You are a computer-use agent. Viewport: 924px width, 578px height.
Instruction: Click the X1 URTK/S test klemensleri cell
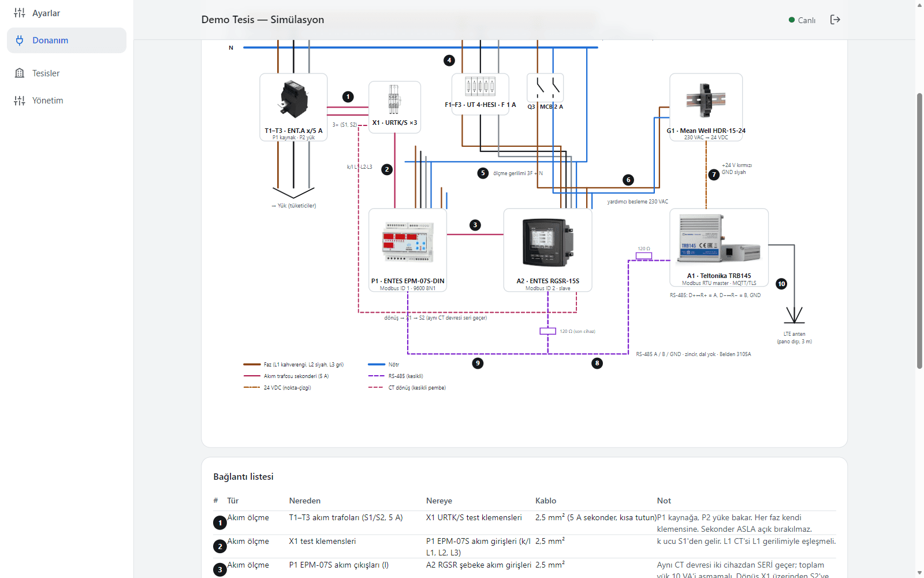474,517
